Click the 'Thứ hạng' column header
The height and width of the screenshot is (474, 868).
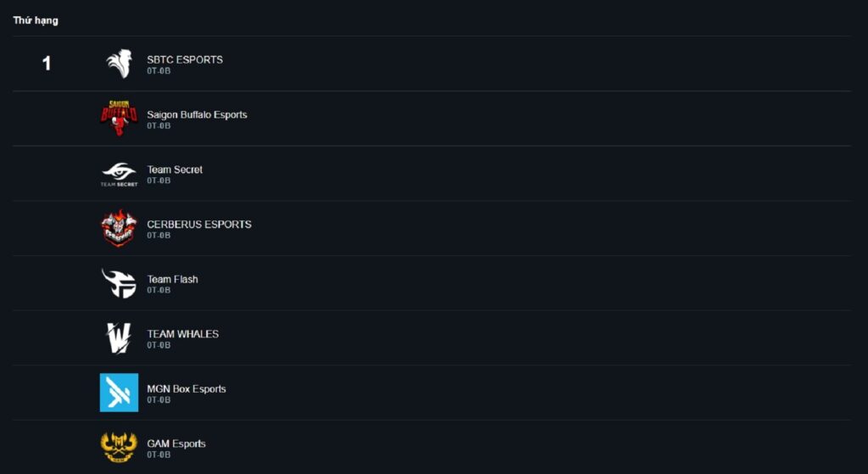pos(36,20)
